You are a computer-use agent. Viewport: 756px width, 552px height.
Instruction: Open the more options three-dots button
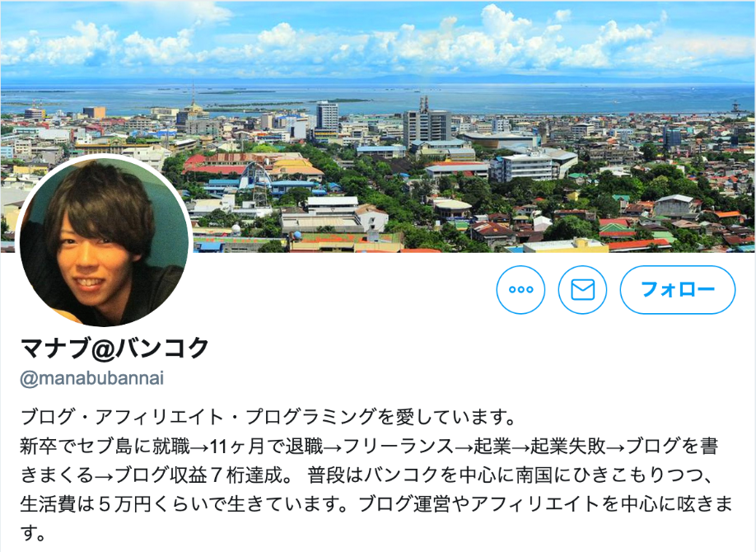point(520,289)
